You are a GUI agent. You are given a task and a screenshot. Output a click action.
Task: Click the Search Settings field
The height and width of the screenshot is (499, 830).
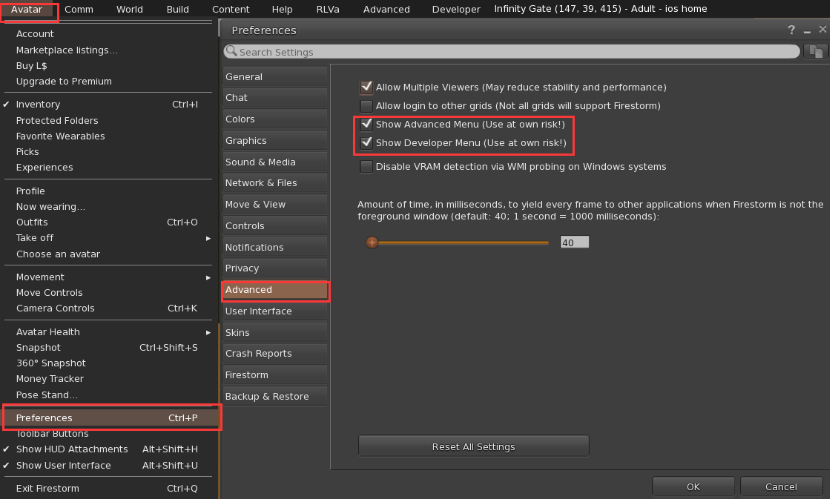point(511,52)
